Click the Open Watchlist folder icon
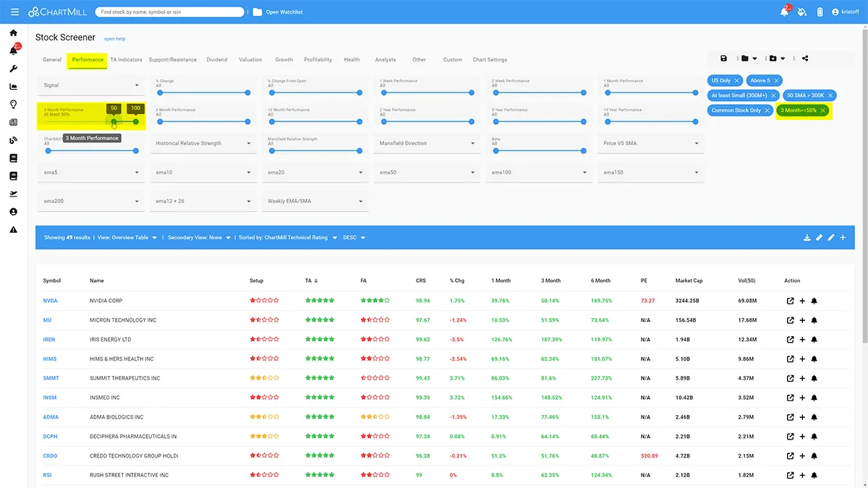Image resolution: width=868 pixels, height=488 pixels. 257,12
